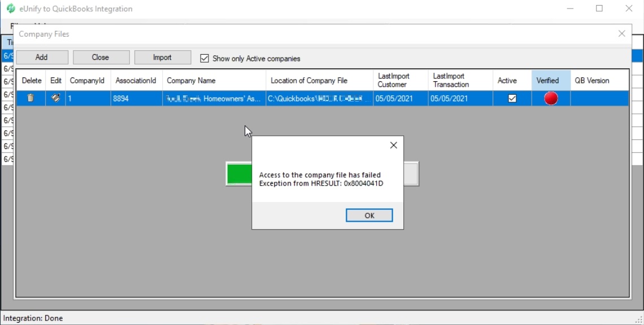Select the C:\Quickbooks file location cell
This screenshot has height=325, width=644.
click(320, 99)
